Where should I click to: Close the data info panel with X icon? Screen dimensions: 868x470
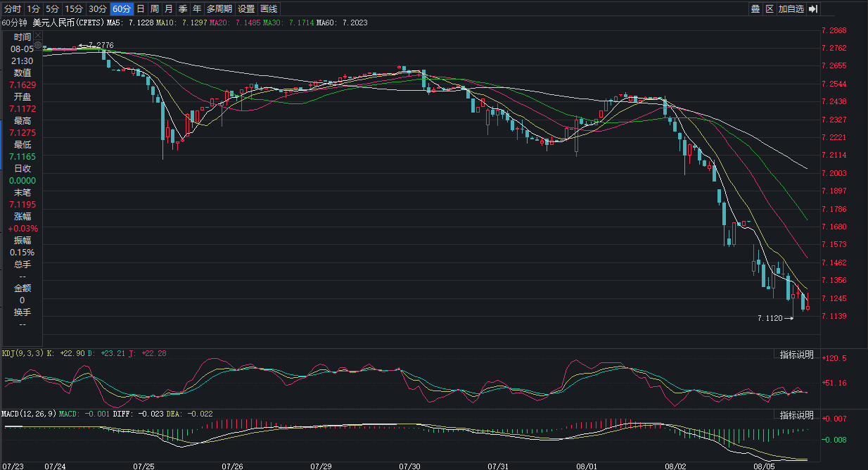(38, 34)
